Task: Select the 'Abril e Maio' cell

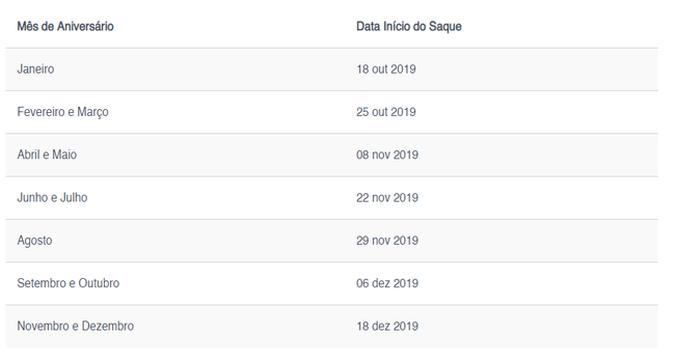Action: pos(47,155)
